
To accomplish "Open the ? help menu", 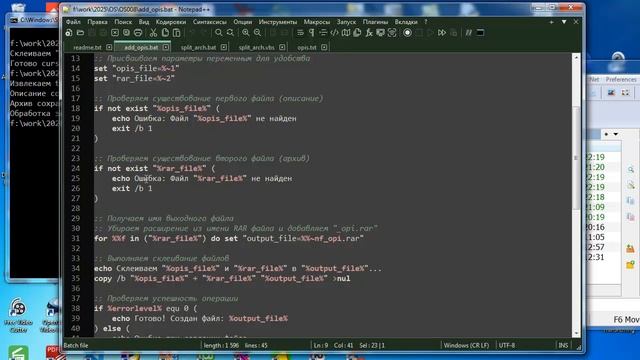I will click(x=426, y=22).
